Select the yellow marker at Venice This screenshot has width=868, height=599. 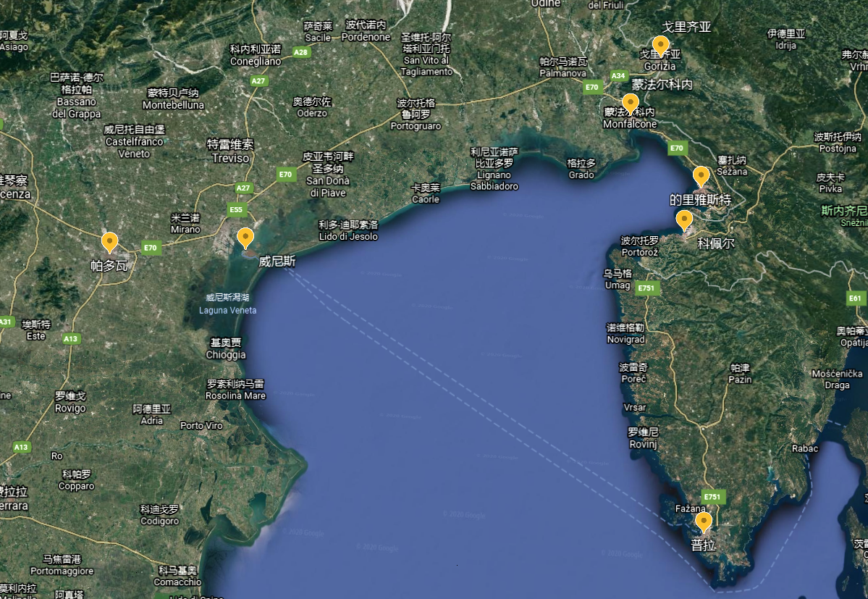246,238
